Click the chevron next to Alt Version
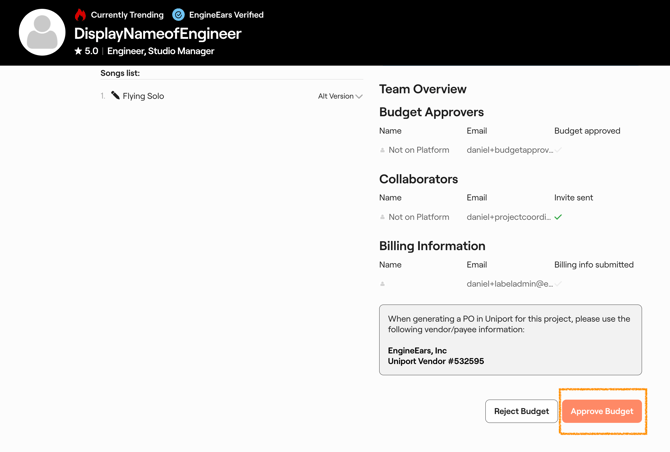This screenshot has width=670, height=452. point(359,97)
